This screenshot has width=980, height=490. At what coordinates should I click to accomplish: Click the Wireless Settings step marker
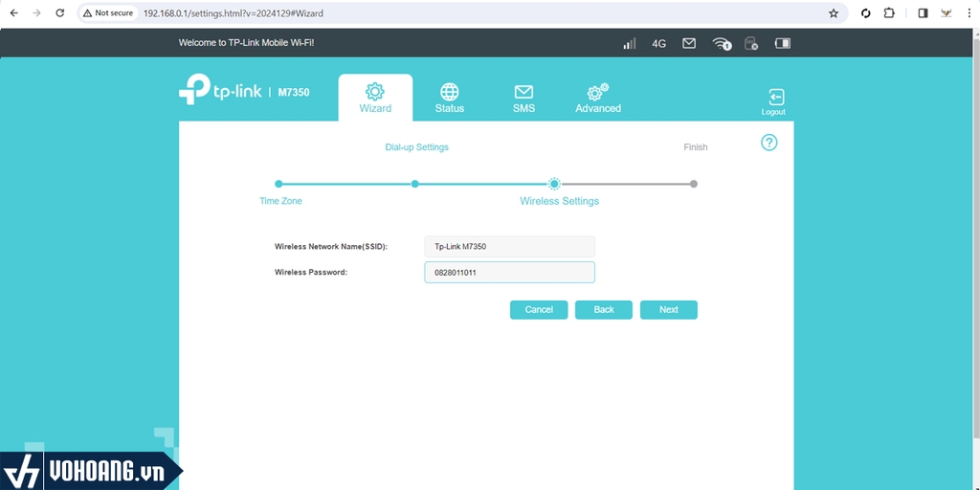[554, 184]
